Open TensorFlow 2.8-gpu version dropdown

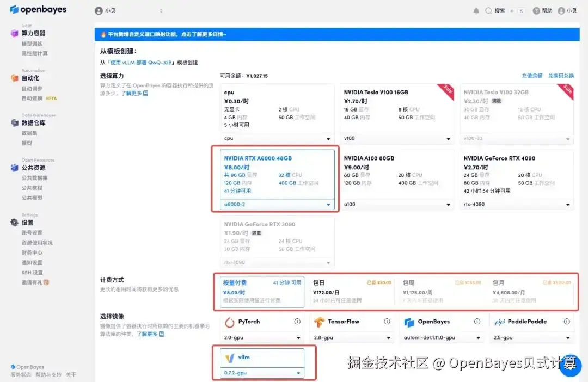(352, 338)
